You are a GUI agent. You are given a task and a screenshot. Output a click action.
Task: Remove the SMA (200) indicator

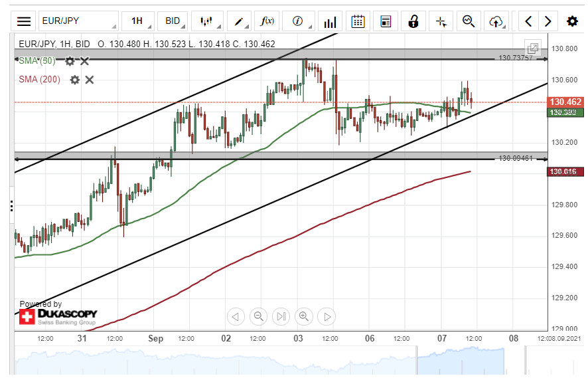coord(90,80)
